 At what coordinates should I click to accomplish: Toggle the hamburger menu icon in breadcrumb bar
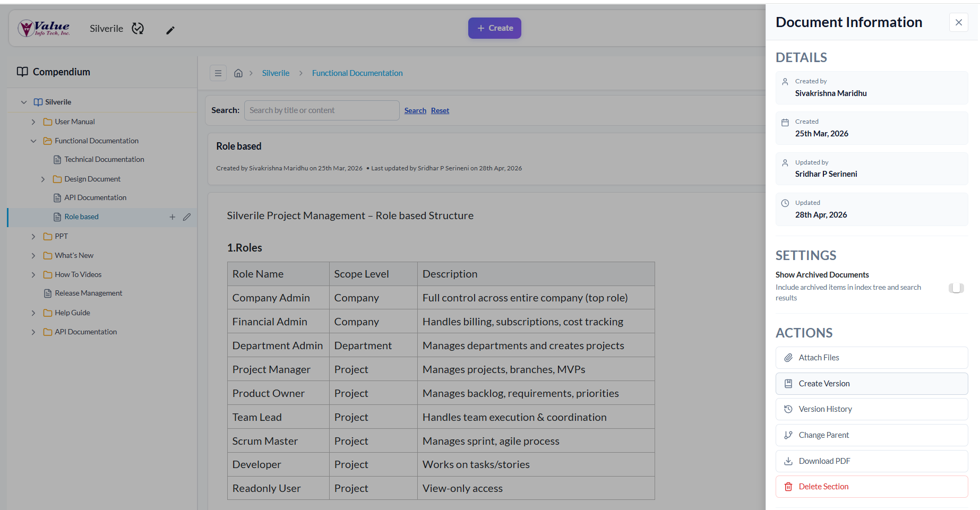tap(218, 73)
